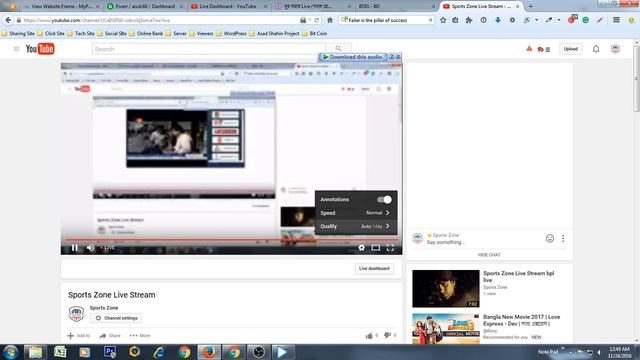Click the Upload button
The height and width of the screenshot is (360, 640).
coord(570,49)
